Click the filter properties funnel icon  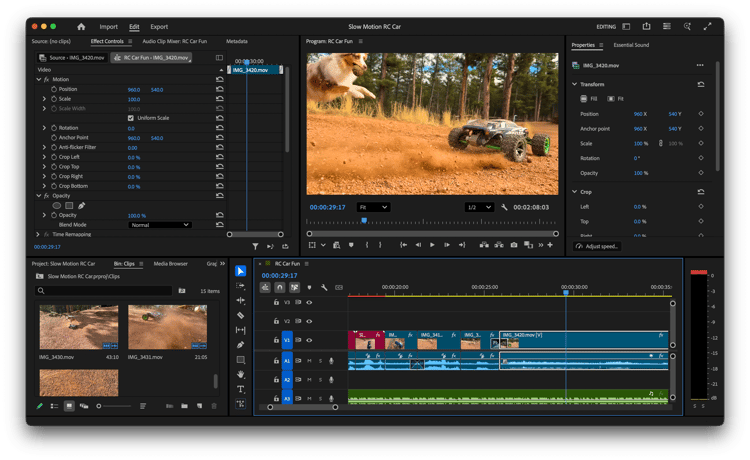255,246
